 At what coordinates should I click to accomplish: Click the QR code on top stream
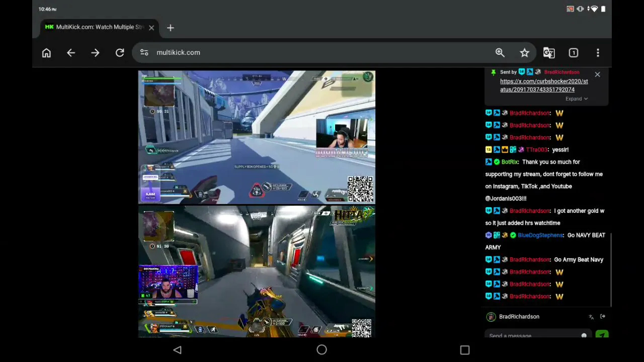point(360,189)
